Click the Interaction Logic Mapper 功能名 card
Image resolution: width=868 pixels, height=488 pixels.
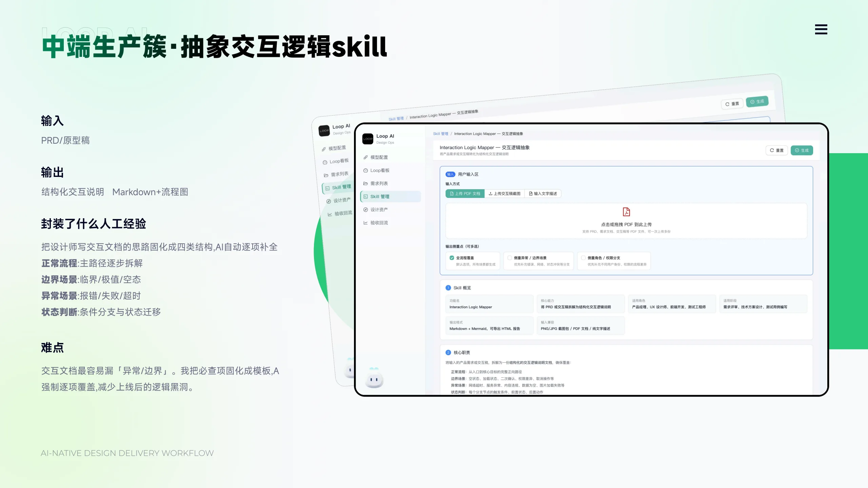click(x=489, y=304)
